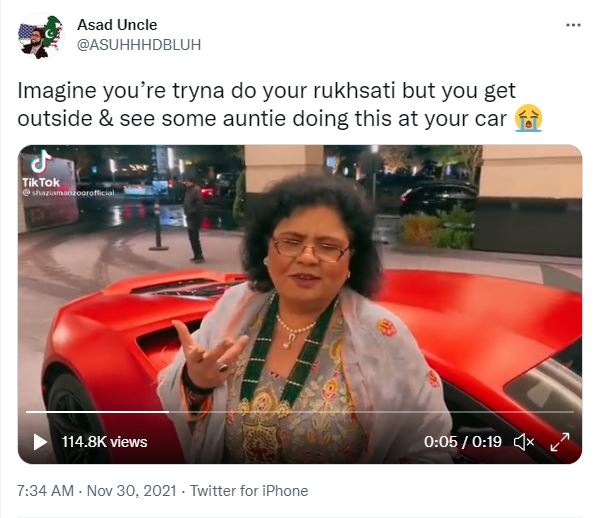Image resolution: width=595 pixels, height=518 pixels.
Task: Click the 0:05 / 0:19 time display
Action: (x=463, y=442)
